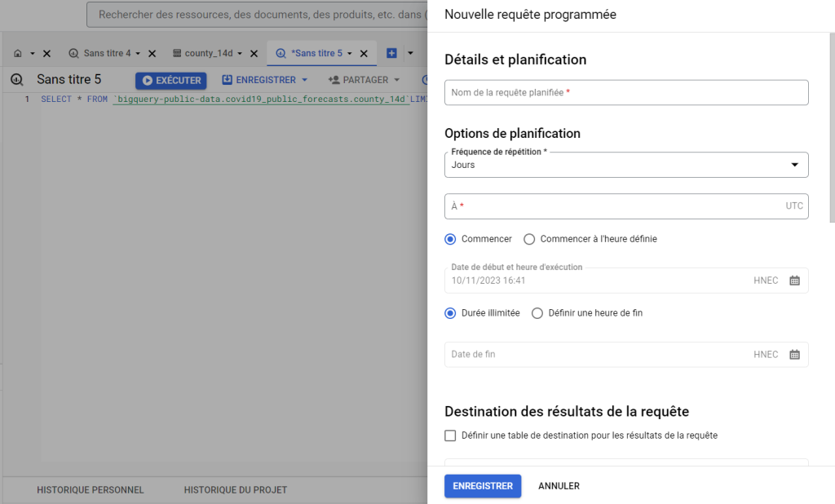Open calendar picker for Date de début
The height and width of the screenshot is (504, 835).
click(794, 281)
